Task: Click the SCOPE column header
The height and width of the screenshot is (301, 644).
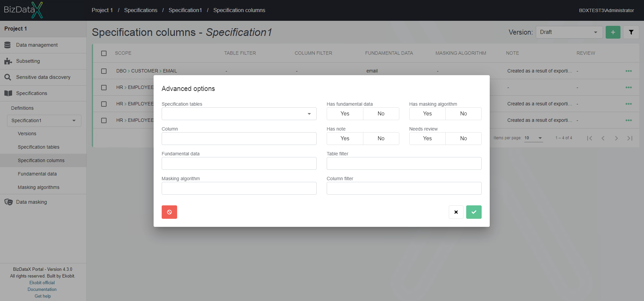Action: tap(123, 53)
